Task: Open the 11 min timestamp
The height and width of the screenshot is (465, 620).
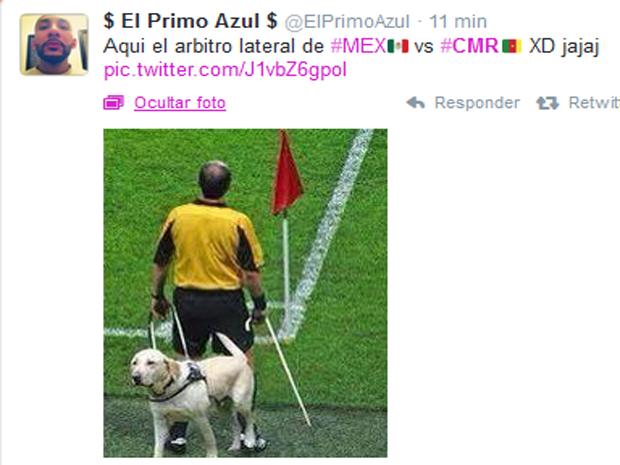Action: [x=458, y=22]
